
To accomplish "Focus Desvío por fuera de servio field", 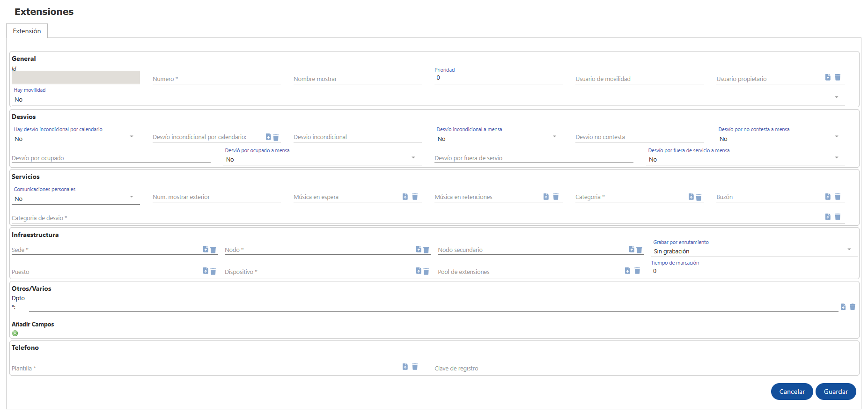I will pos(534,158).
